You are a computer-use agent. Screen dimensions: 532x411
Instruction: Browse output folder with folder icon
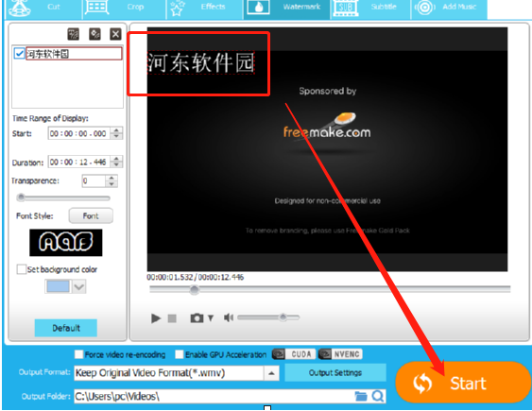coord(361,396)
